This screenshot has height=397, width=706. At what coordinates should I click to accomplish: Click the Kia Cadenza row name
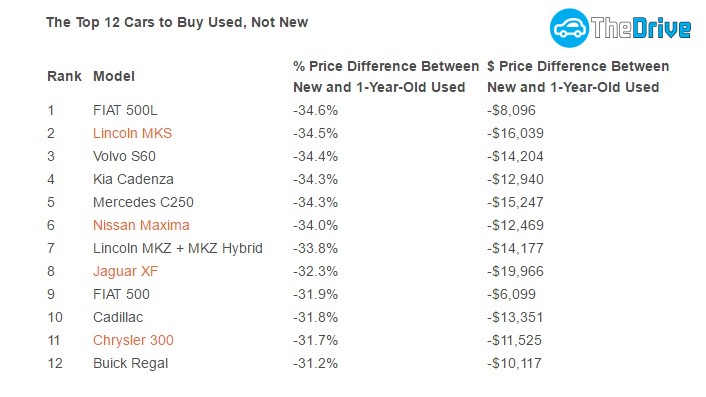[133, 179]
